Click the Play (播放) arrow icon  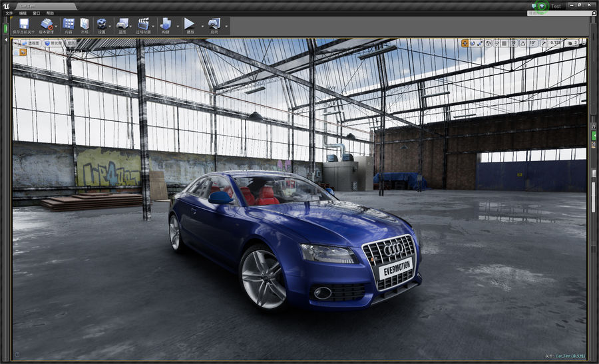click(x=190, y=24)
